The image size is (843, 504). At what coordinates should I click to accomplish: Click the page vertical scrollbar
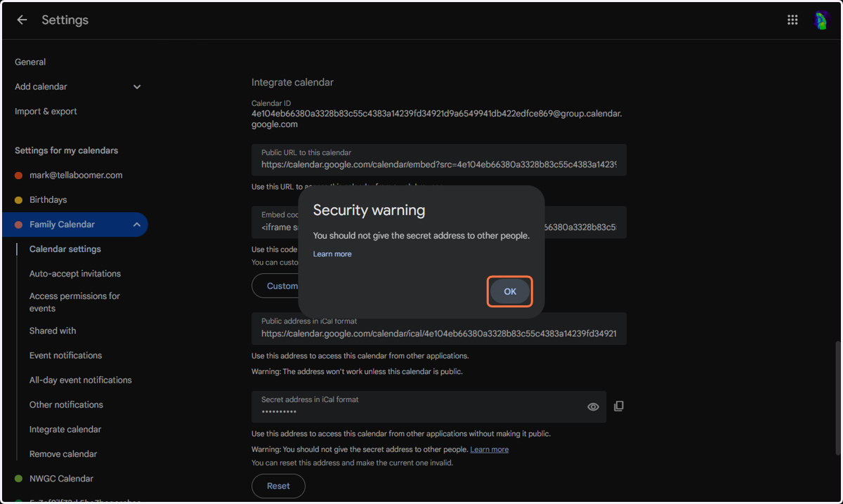837,397
